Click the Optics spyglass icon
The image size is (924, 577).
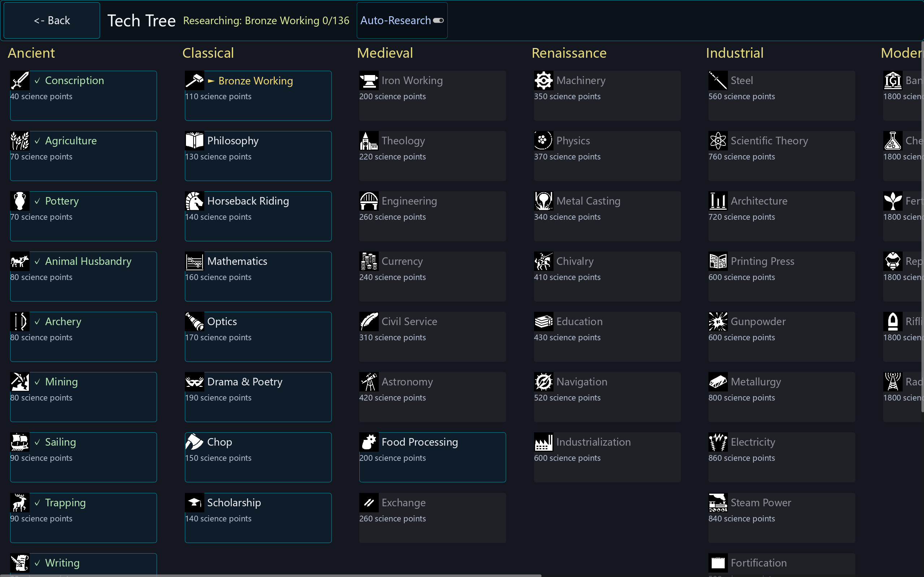click(x=194, y=322)
